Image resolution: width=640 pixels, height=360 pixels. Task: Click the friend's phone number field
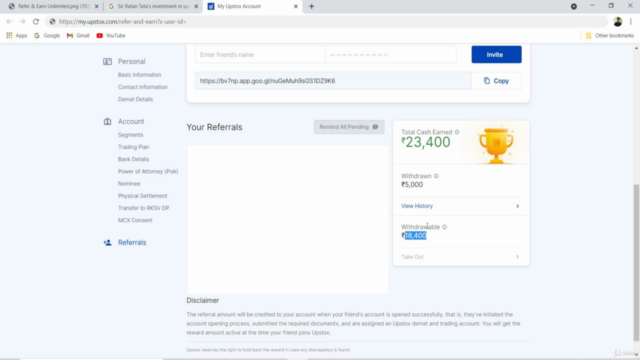(391, 55)
